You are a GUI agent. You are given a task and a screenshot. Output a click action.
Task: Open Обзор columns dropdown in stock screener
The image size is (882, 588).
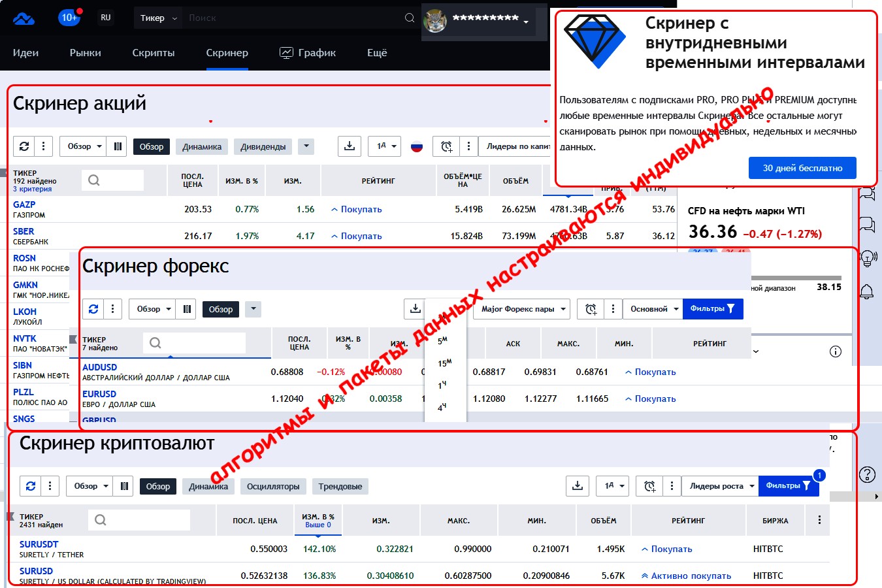click(x=84, y=146)
